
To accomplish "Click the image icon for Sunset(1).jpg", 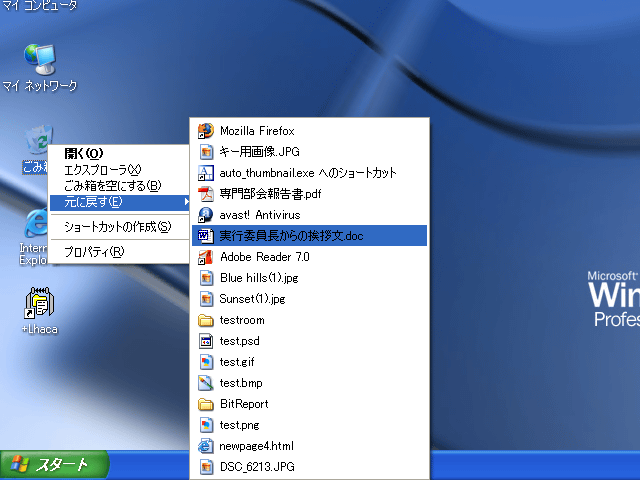I will 206,299.
